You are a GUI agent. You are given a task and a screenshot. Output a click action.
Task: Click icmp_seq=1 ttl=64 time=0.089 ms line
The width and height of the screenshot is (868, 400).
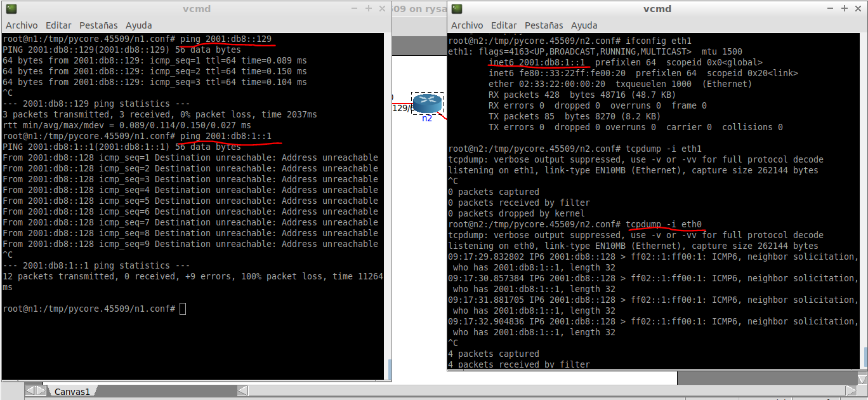(x=155, y=60)
